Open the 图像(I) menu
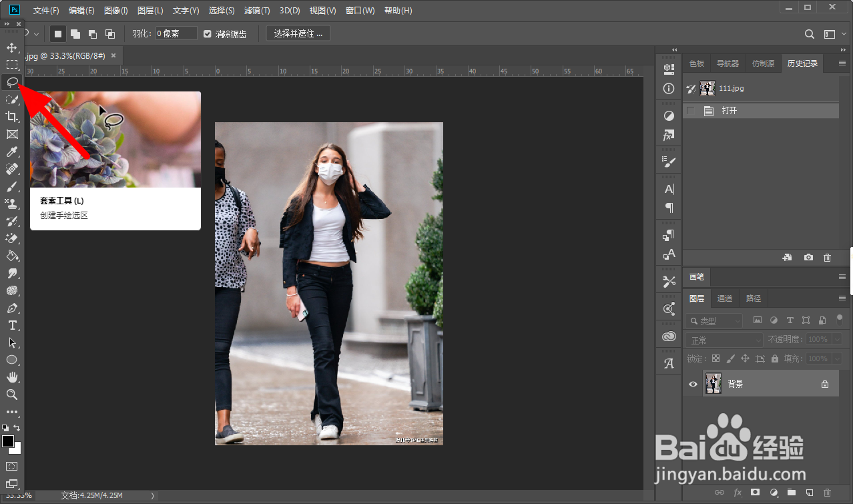 [116, 11]
